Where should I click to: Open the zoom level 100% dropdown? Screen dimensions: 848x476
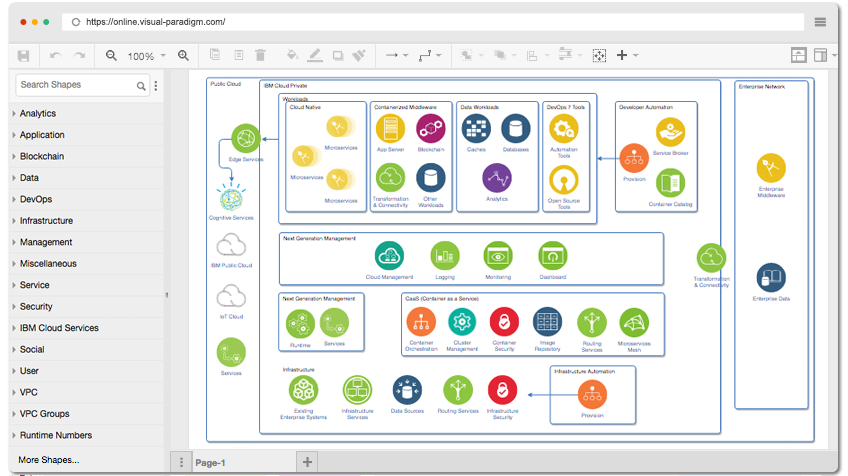(146, 56)
